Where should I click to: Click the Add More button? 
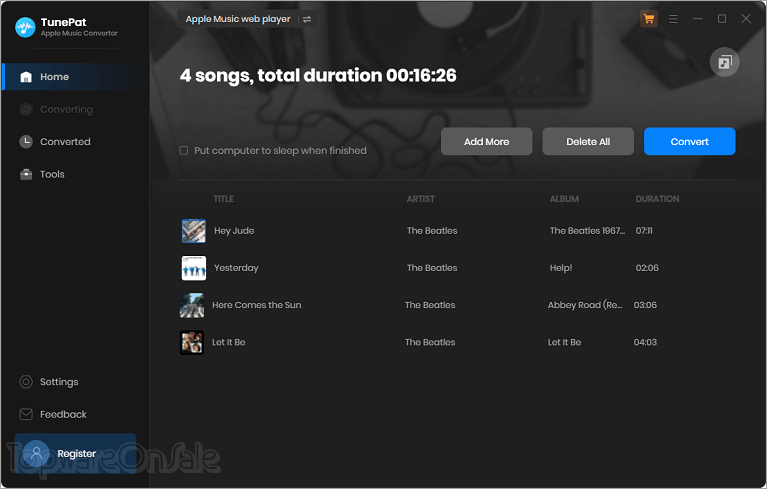click(x=486, y=141)
